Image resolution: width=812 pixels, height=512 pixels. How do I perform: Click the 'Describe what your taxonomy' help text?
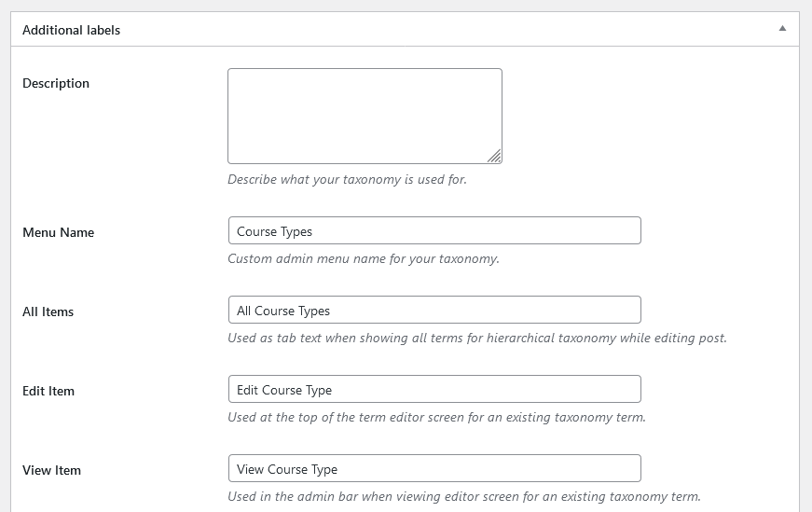(347, 180)
